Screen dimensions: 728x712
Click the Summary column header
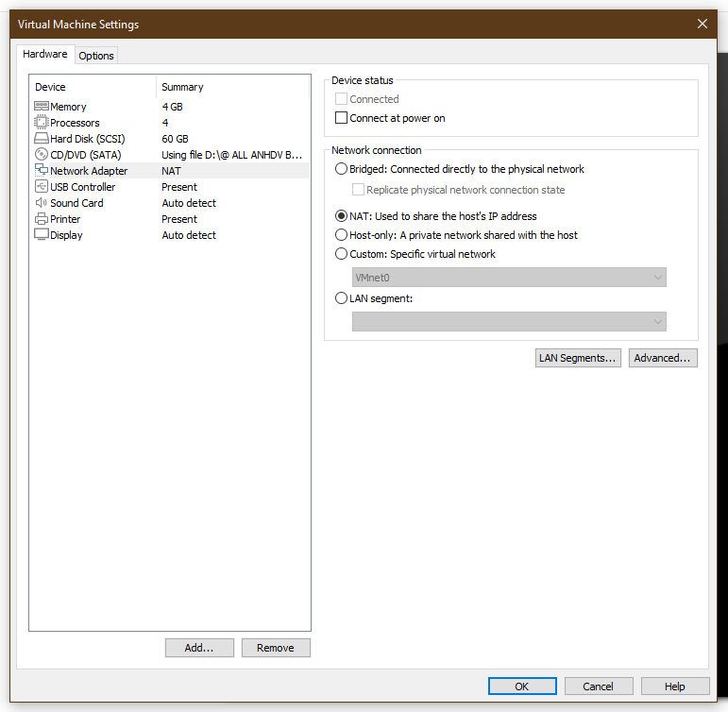(x=182, y=87)
